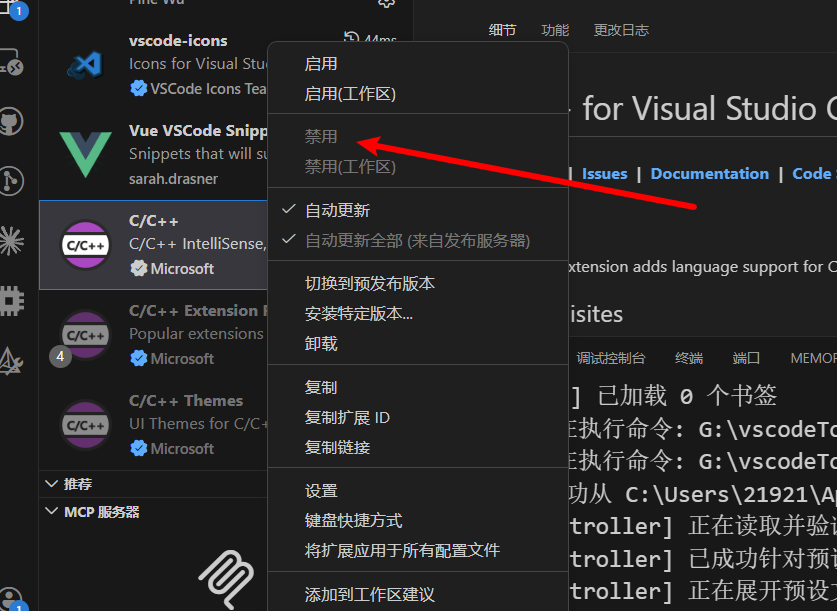Open the Remote Explorer activity bar icon

pyautogui.click(x=11, y=61)
